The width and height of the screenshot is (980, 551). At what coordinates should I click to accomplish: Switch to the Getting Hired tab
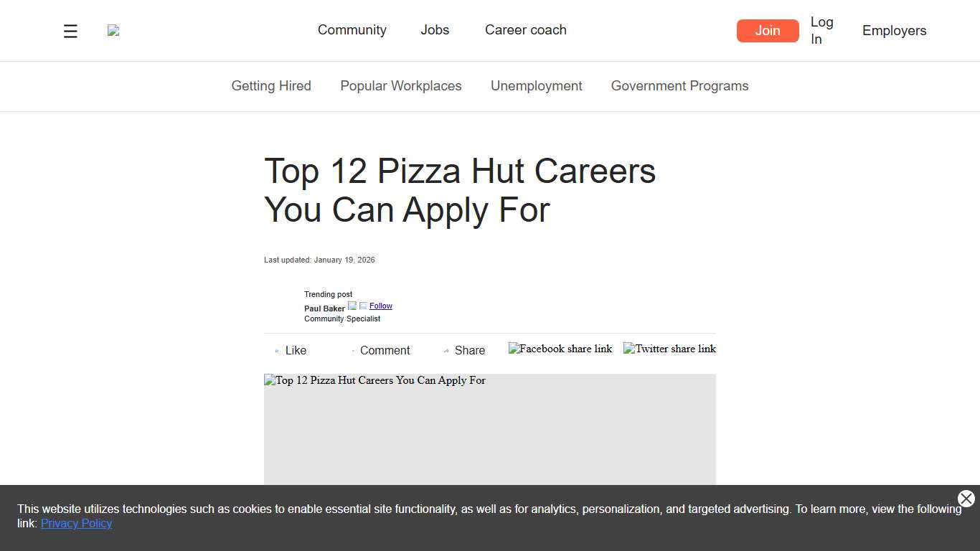271,85
